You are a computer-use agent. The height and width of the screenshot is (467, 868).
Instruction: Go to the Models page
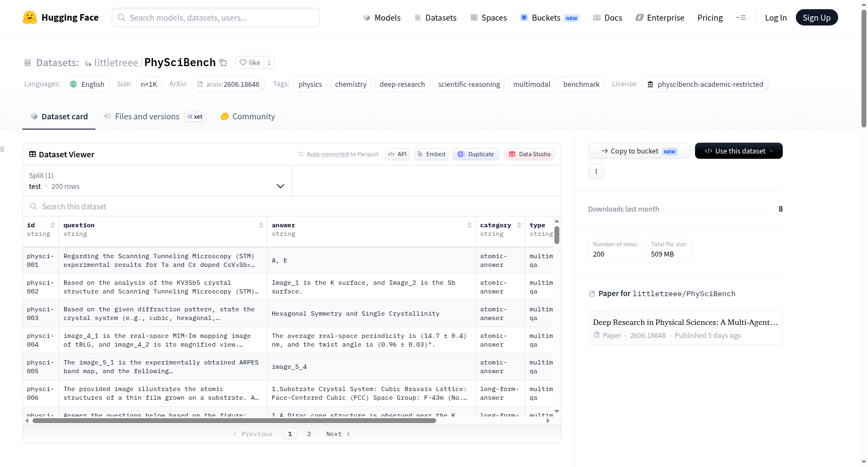point(382,17)
